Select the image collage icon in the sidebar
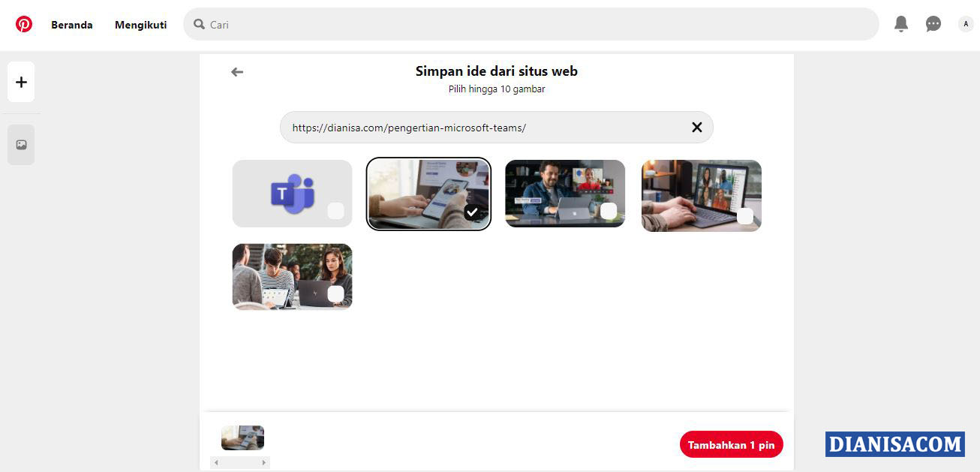This screenshot has height=472, width=980. [x=20, y=144]
